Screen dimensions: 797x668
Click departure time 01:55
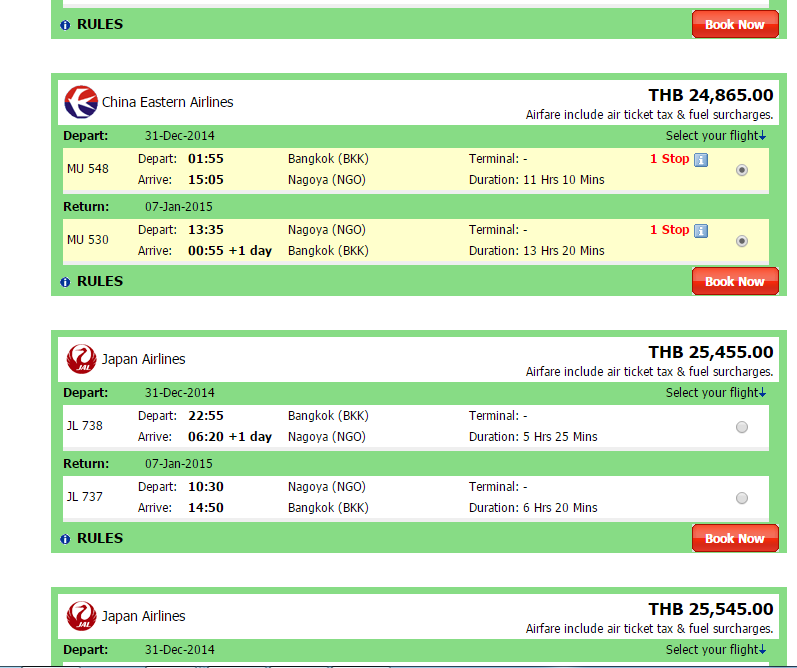(x=206, y=159)
